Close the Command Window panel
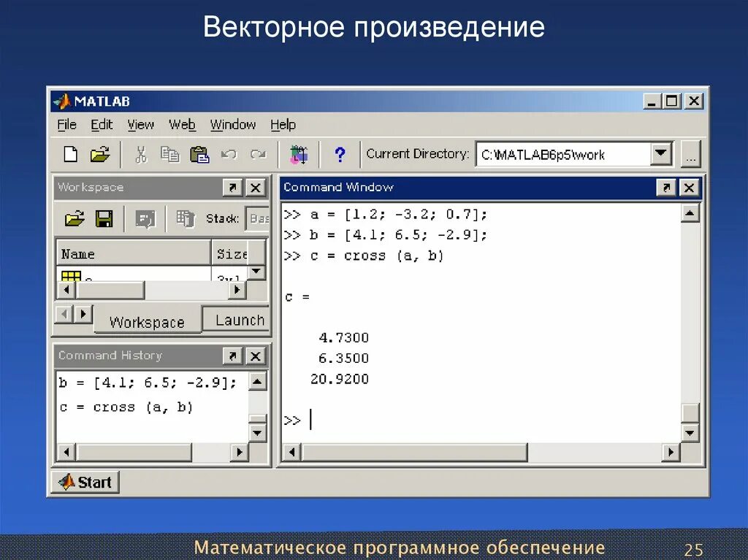The image size is (748, 560). point(689,188)
